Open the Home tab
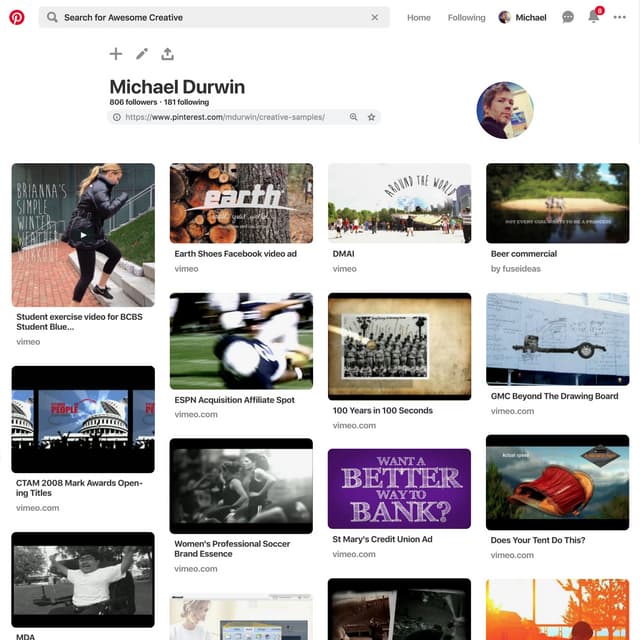Screen dimensions: 640x640 click(x=419, y=18)
